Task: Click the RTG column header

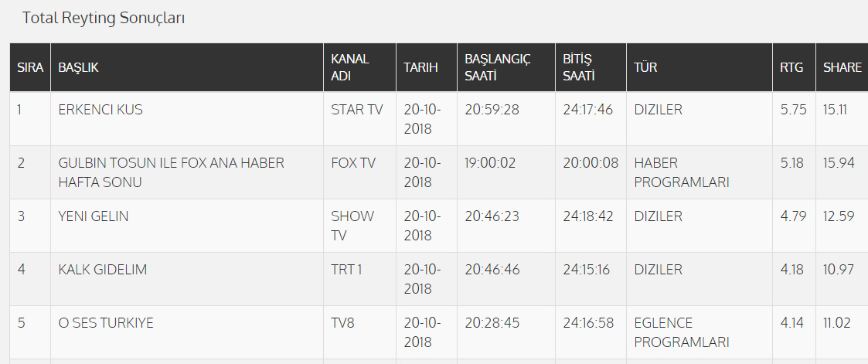Action: click(x=791, y=67)
